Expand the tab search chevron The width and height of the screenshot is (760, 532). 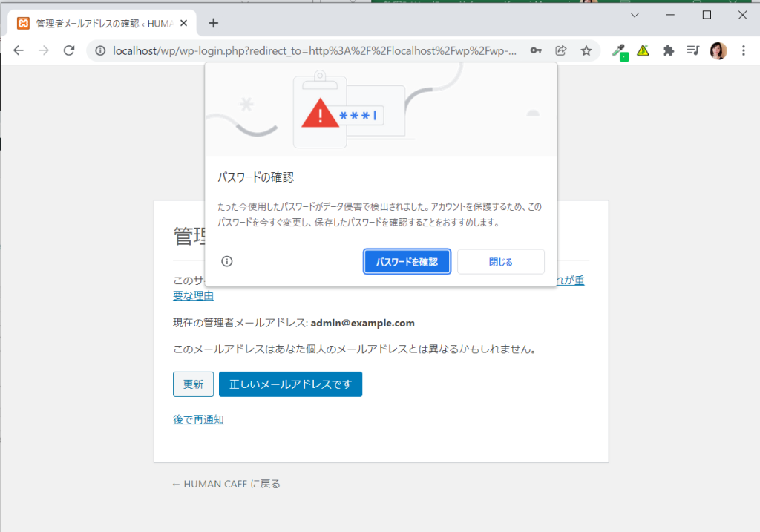point(635,15)
